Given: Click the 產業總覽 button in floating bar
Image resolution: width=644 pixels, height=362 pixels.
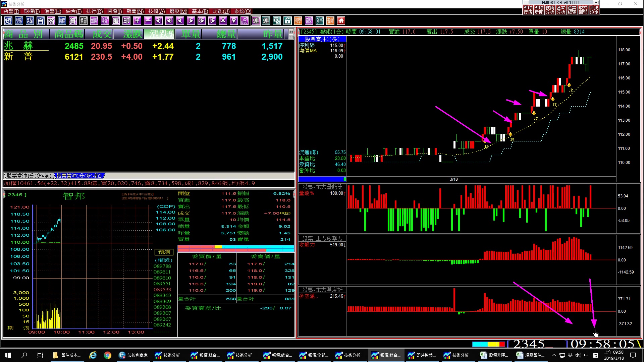Looking at the screenshot, I should click(x=572, y=10).
